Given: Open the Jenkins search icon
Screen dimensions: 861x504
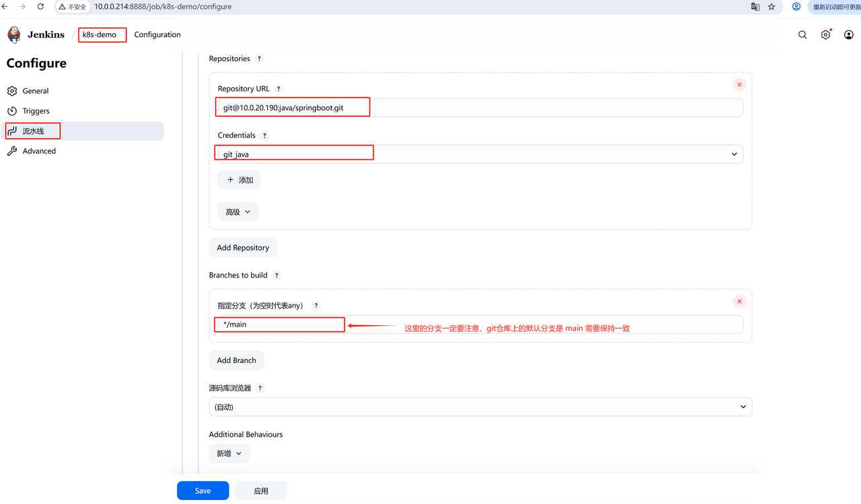Looking at the screenshot, I should [802, 35].
